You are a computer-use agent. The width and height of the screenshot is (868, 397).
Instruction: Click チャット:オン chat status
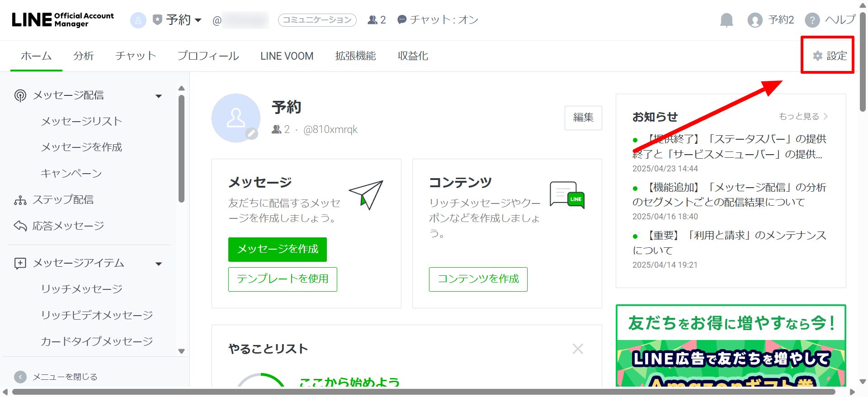[x=438, y=20]
